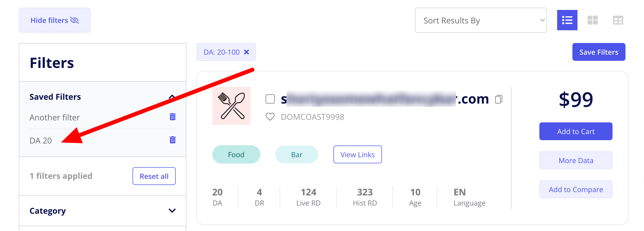Collapse the Saved Filters section

pyautogui.click(x=172, y=97)
